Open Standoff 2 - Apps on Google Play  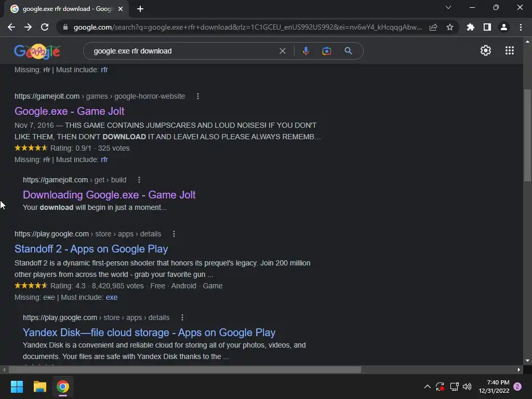[x=91, y=249]
